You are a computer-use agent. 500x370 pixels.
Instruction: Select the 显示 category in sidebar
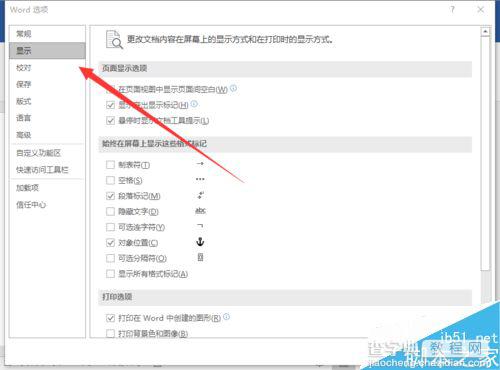click(47, 51)
